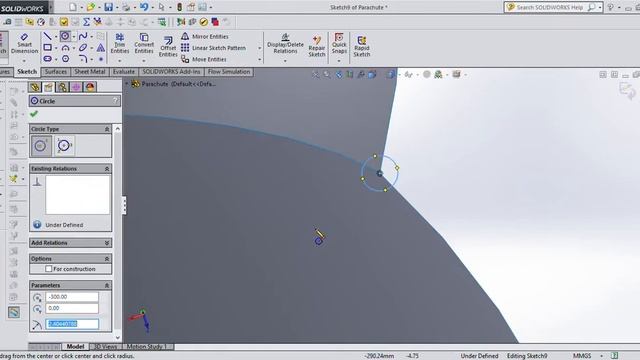Select the Point sketch tool
640x360 pixels.
(101, 59)
